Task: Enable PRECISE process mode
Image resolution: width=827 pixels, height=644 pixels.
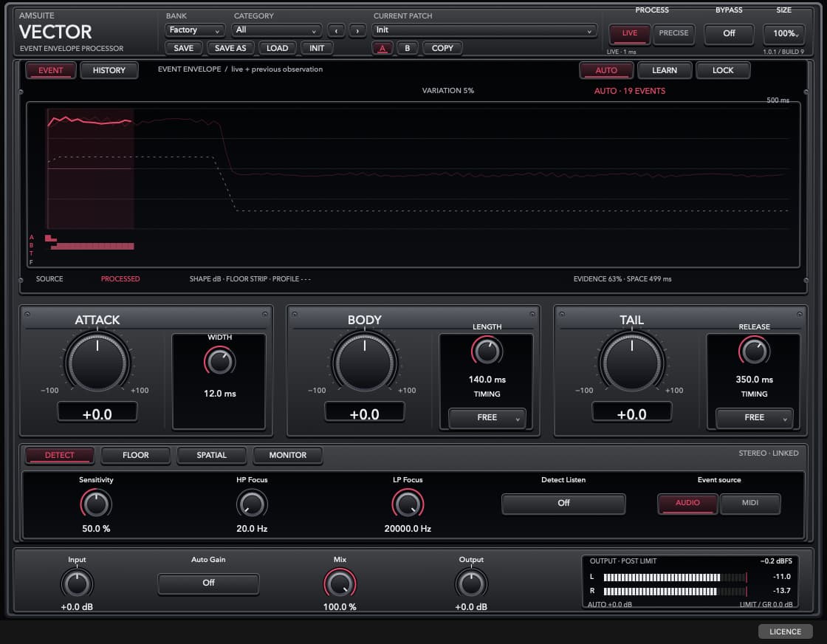Action: (x=673, y=33)
